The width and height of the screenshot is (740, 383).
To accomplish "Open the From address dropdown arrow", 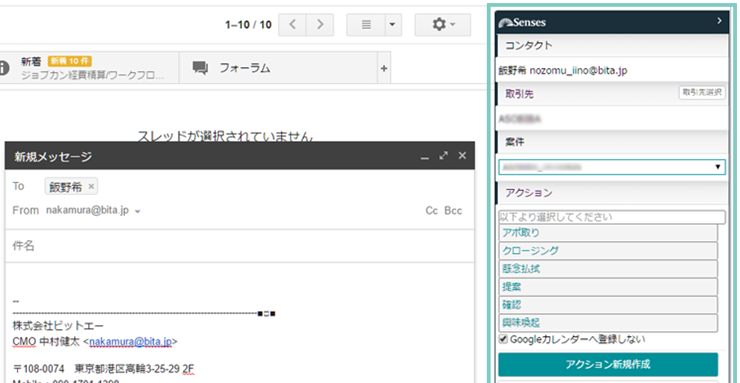I will [137, 212].
